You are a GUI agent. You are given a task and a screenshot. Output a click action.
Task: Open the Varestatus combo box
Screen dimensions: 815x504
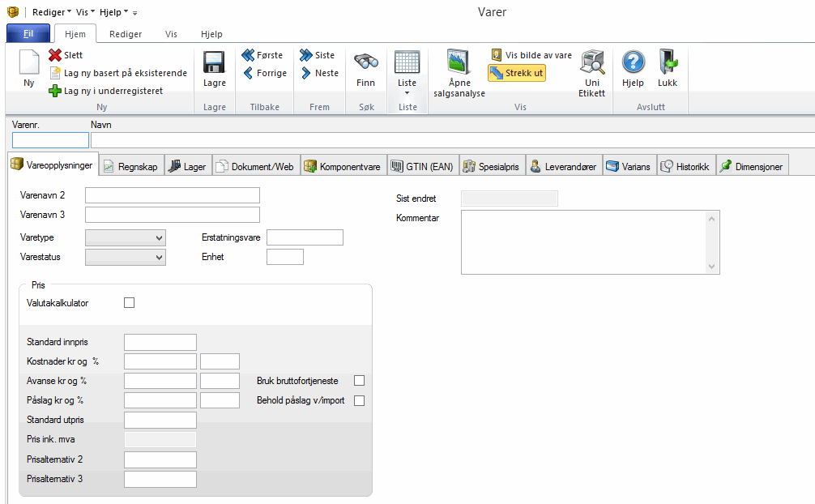pyautogui.click(x=158, y=257)
